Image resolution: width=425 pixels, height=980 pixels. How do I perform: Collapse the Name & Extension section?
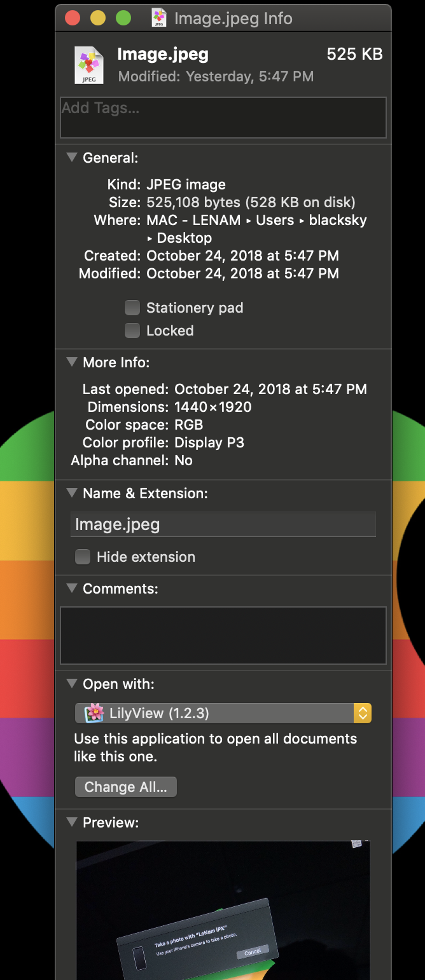coord(72,493)
